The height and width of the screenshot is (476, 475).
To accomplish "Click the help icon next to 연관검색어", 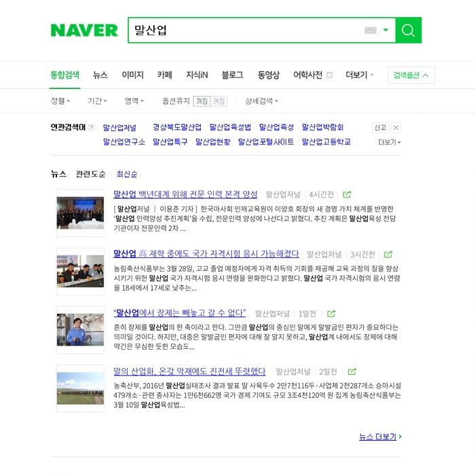I will 91,128.
